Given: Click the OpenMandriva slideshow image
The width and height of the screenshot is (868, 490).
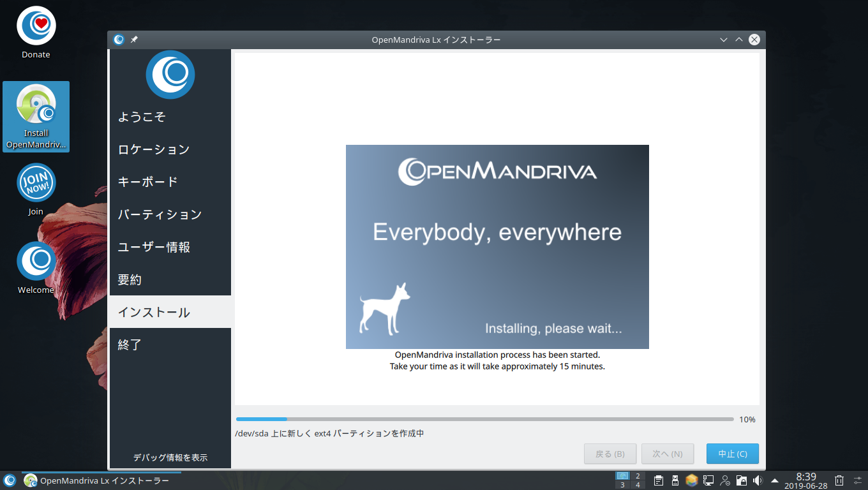Looking at the screenshot, I should (x=497, y=247).
